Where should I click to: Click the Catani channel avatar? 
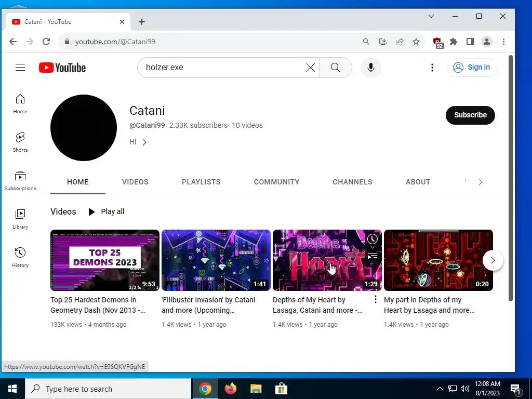[x=84, y=128]
